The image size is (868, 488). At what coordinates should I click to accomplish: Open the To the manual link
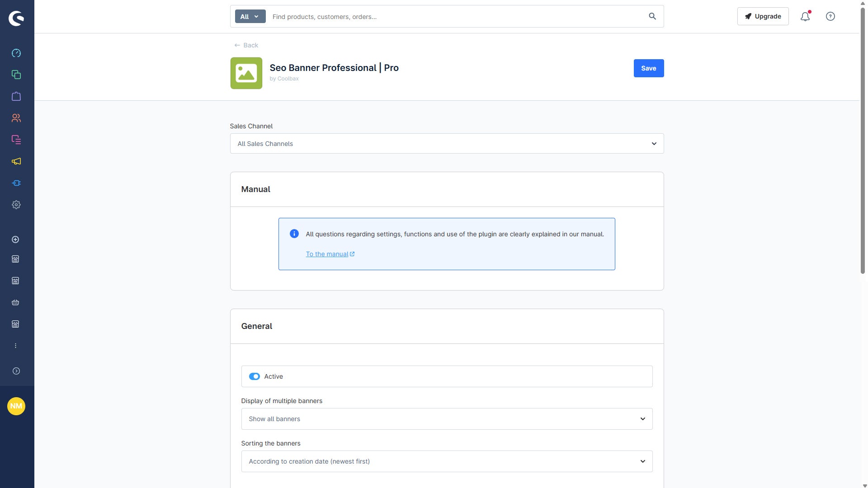(x=330, y=254)
